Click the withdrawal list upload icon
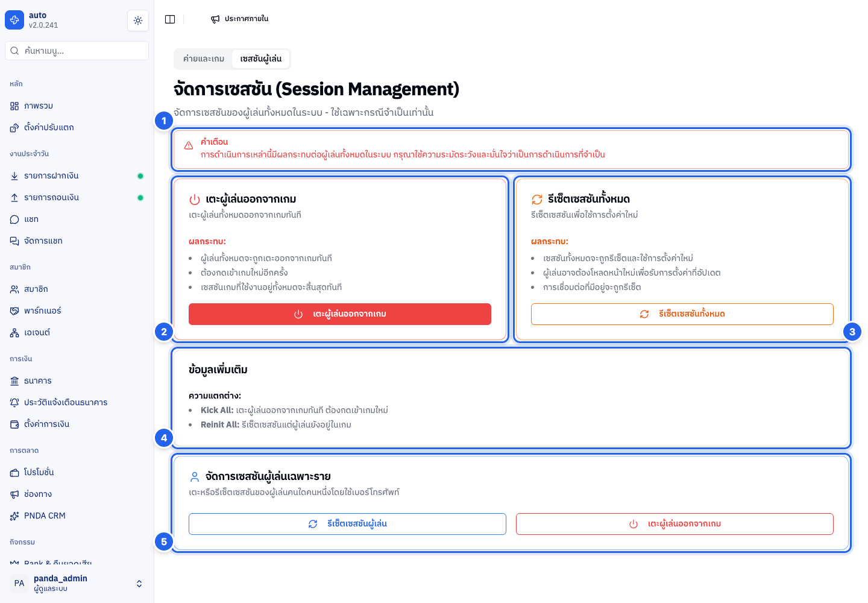The height and width of the screenshot is (603, 868). 14,198
